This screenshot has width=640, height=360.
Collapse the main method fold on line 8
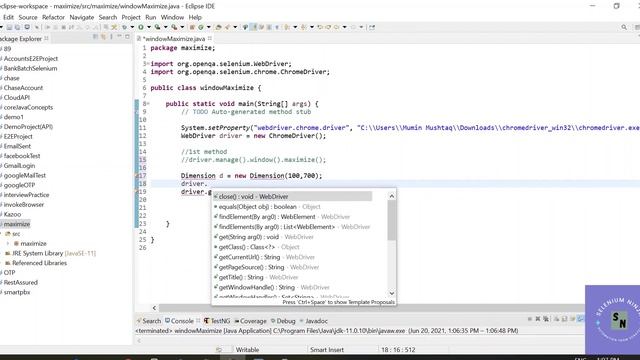tap(148, 104)
